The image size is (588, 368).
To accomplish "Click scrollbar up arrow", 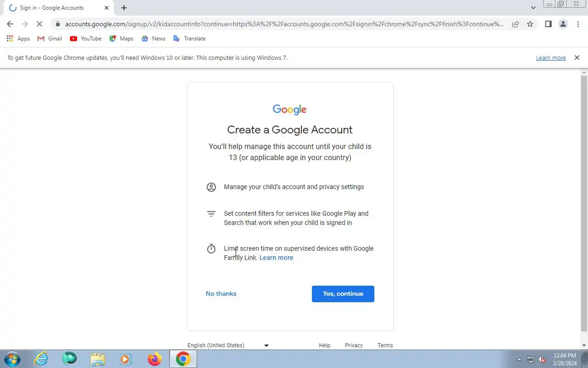I will click(584, 73).
